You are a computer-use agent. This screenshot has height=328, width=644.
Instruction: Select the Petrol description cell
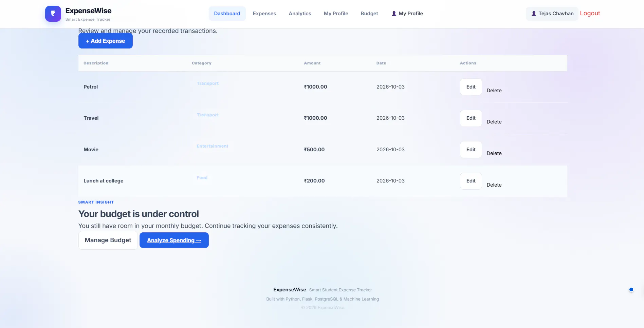click(x=91, y=87)
